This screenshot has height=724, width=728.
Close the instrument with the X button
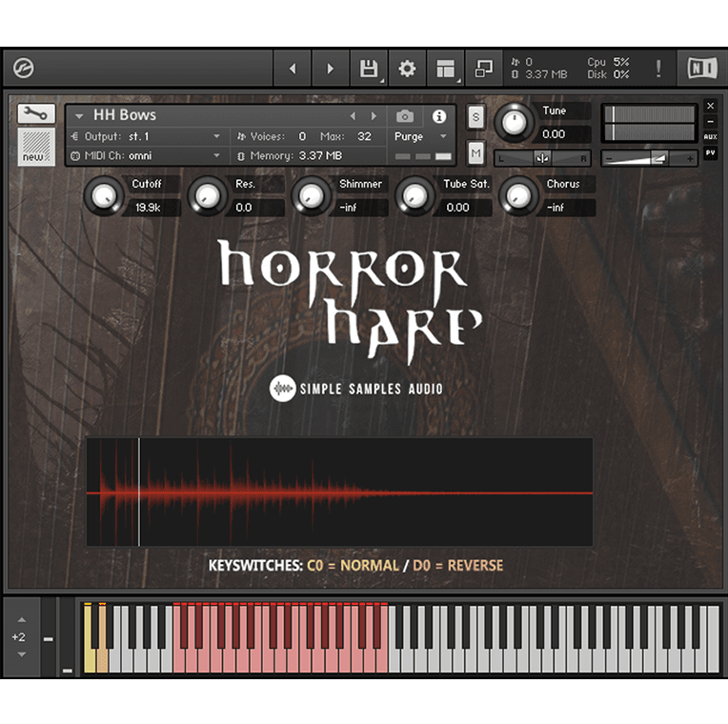[710, 106]
